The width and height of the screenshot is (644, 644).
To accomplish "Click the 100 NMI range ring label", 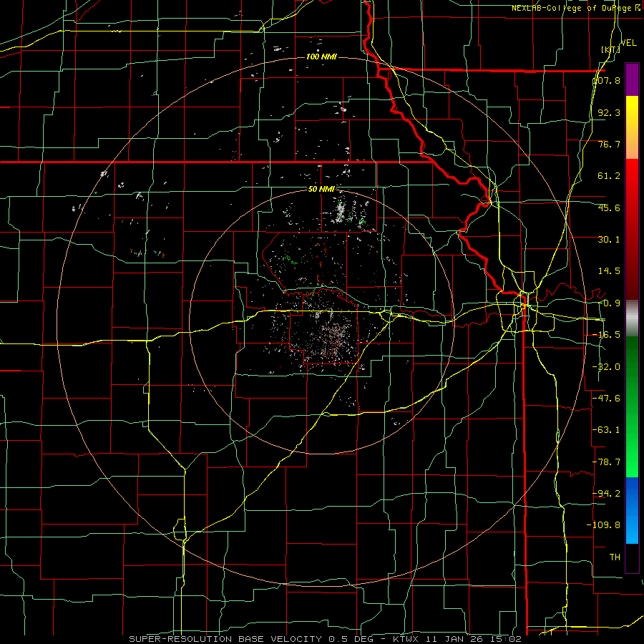I will point(321,57).
